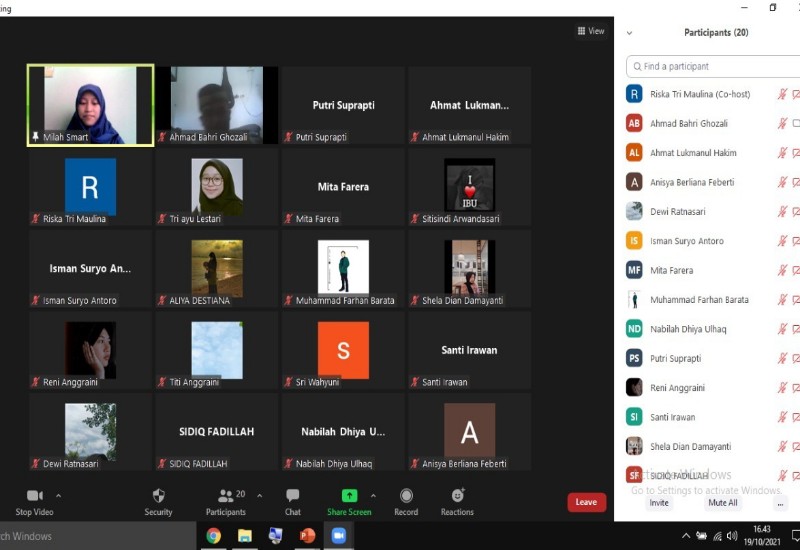Select the ALIYA DESTIANA video tile

point(217,268)
